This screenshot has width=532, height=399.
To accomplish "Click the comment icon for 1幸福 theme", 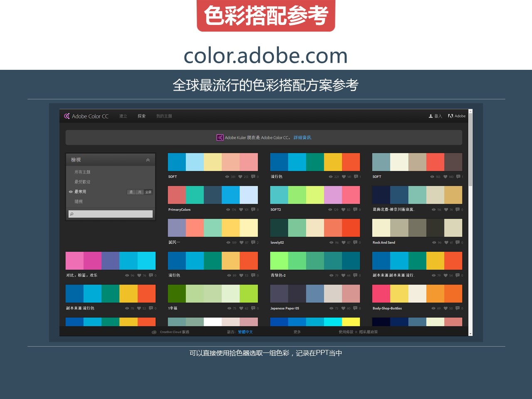I will click(x=253, y=308).
